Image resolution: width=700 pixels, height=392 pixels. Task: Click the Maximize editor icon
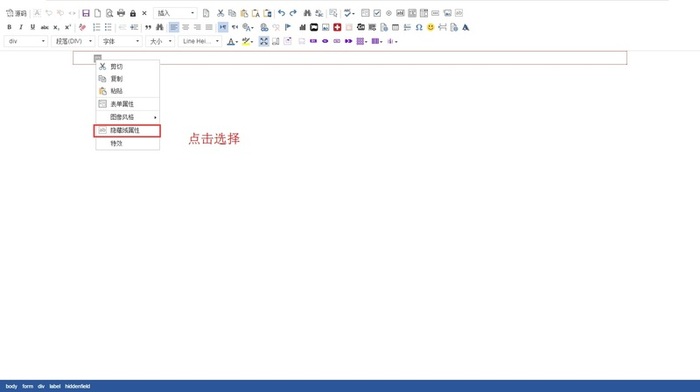(x=264, y=42)
